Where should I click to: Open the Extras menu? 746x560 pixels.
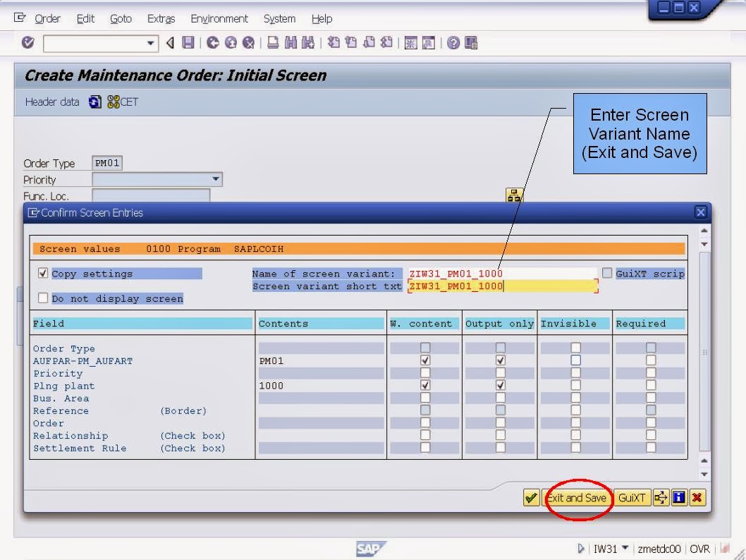coord(161,19)
